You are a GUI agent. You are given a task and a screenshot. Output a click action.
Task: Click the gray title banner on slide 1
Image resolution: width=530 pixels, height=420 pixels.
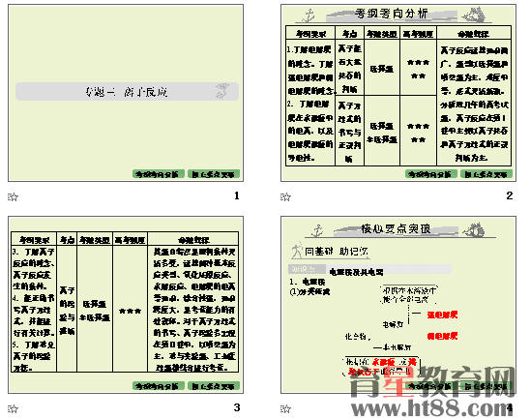coord(127,91)
